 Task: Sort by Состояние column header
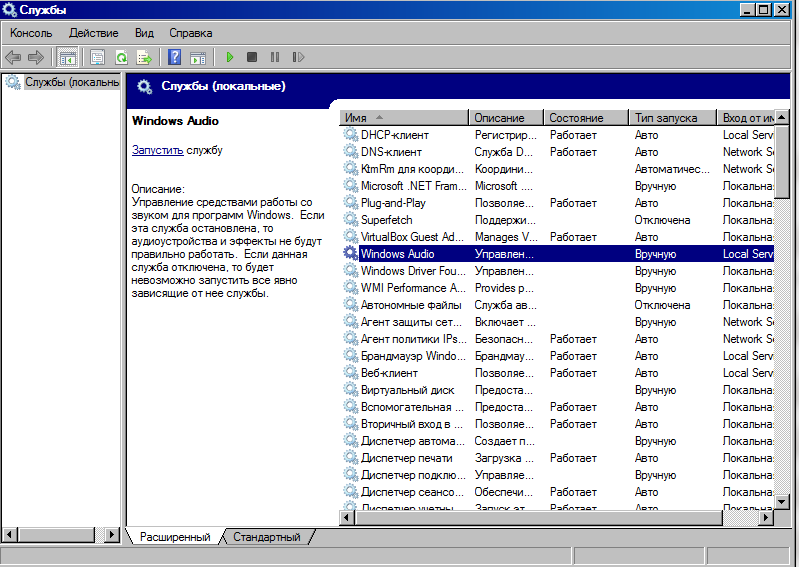pyautogui.click(x=586, y=118)
